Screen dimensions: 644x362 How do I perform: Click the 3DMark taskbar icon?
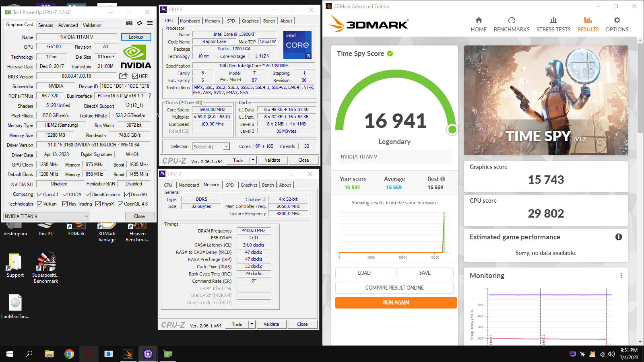click(x=128, y=354)
